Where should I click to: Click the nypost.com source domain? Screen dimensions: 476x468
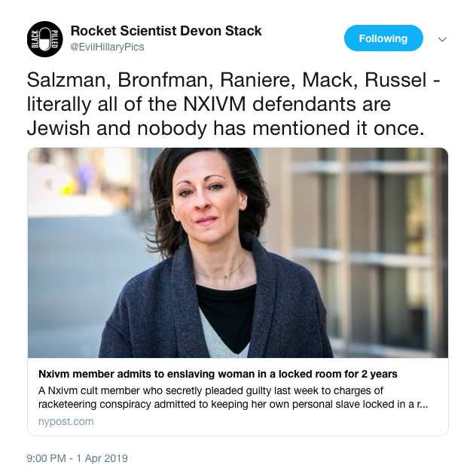[x=66, y=421]
